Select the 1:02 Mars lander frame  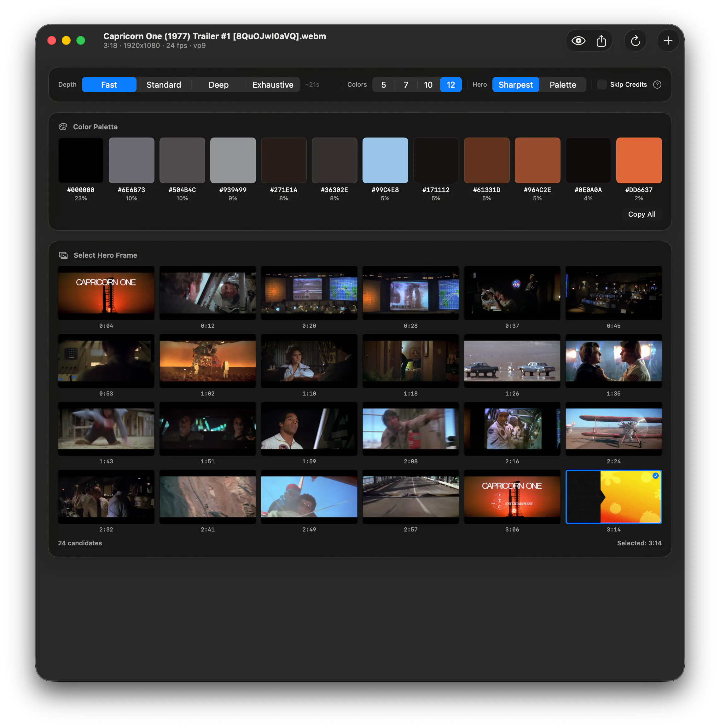click(x=207, y=361)
